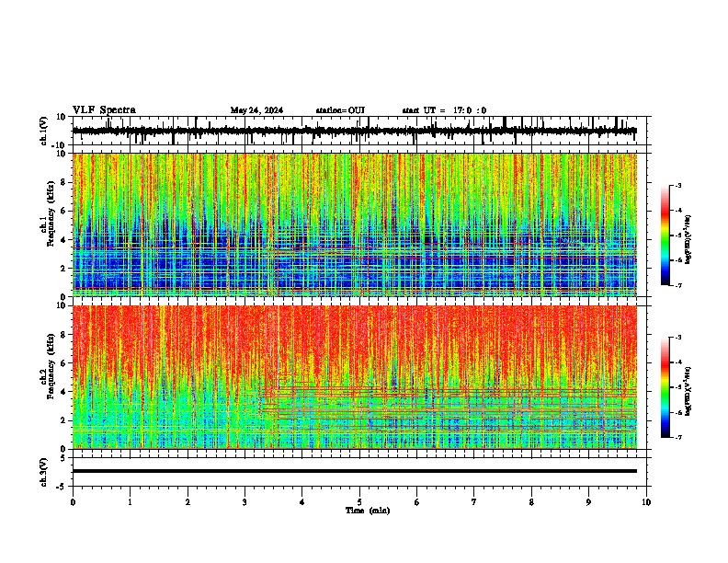Click the "-7" tick on ch.2 colorbar
The height and width of the screenshot is (563, 728).
click(678, 438)
